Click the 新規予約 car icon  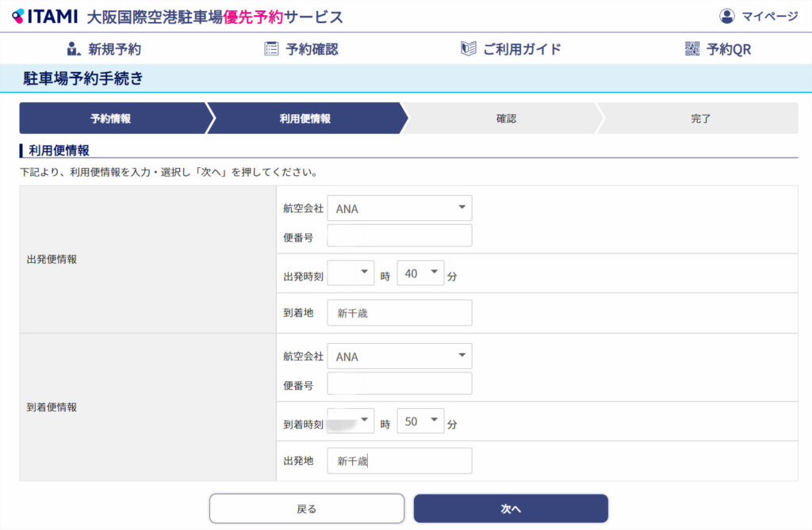[x=74, y=49]
